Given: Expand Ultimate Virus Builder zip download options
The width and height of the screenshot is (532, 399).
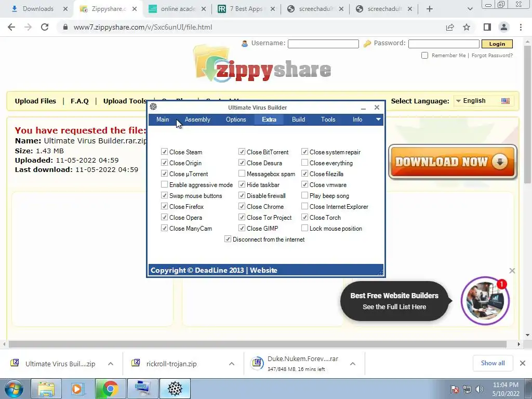Looking at the screenshot, I should tap(111, 364).
